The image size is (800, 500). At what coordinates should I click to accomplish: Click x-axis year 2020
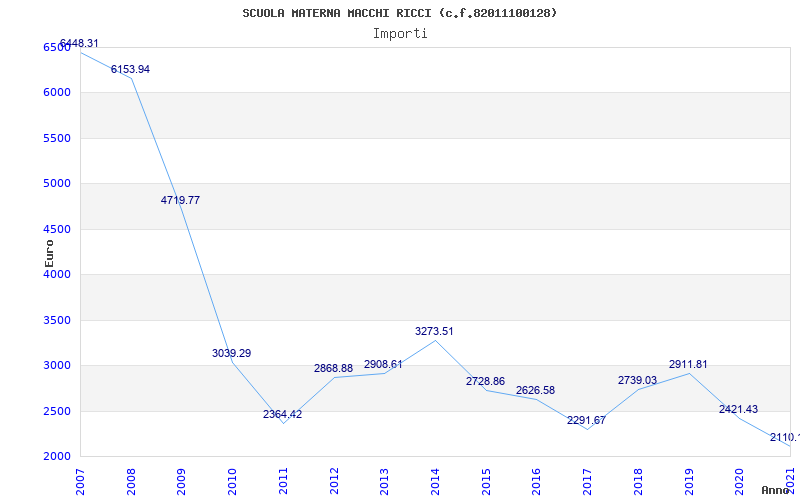(x=739, y=481)
